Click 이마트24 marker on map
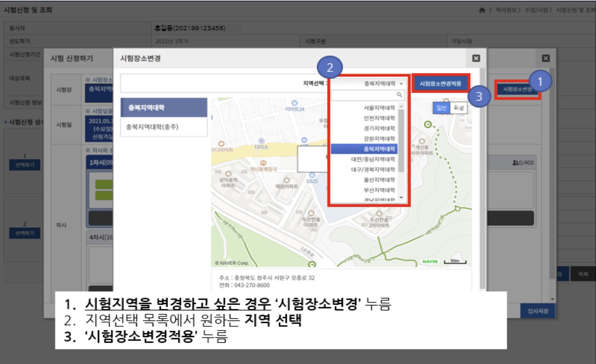 pyautogui.click(x=294, y=103)
